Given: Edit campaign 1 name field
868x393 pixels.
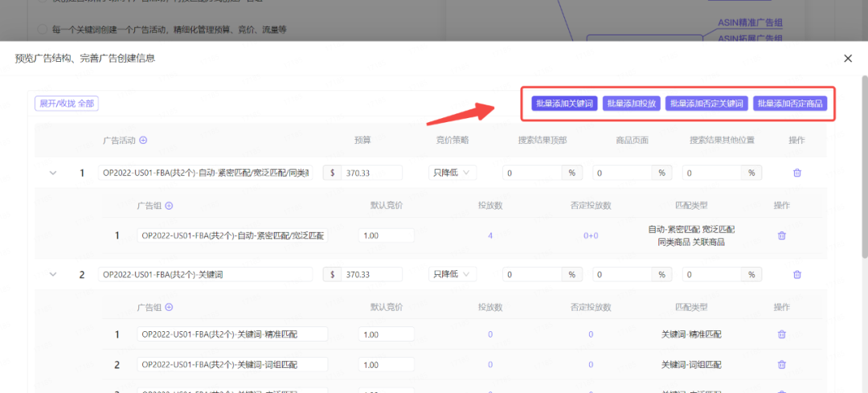Looking at the screenshot, I should (x=206, y=173).
